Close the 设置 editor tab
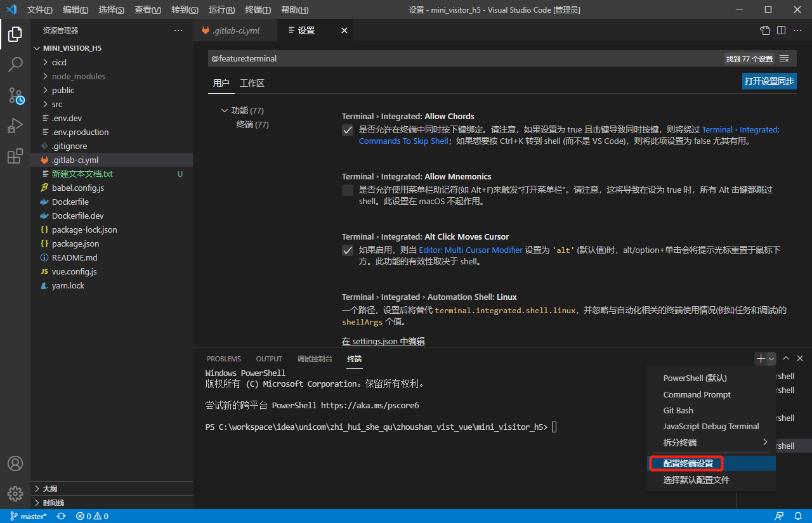 click(x=344, y=30)
